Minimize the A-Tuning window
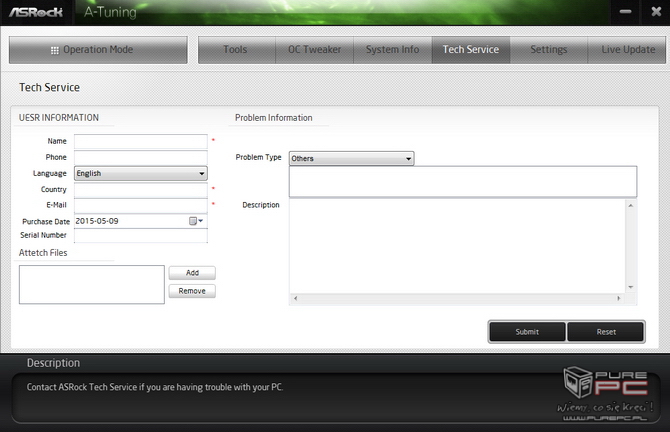The width and height of the screenshot is (670, 432). point(625,12)
